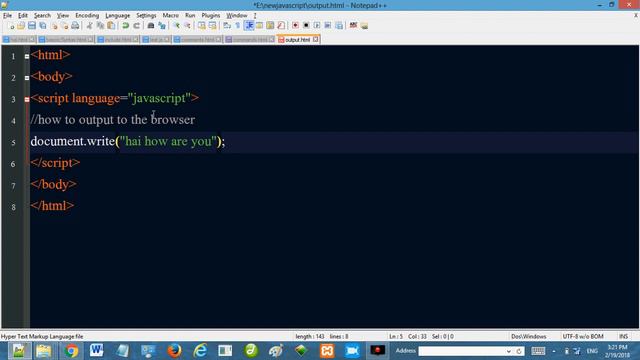Open the touch keyboard tray icon
The height and width of the screenshot is (360, 640).
point(538,351)
